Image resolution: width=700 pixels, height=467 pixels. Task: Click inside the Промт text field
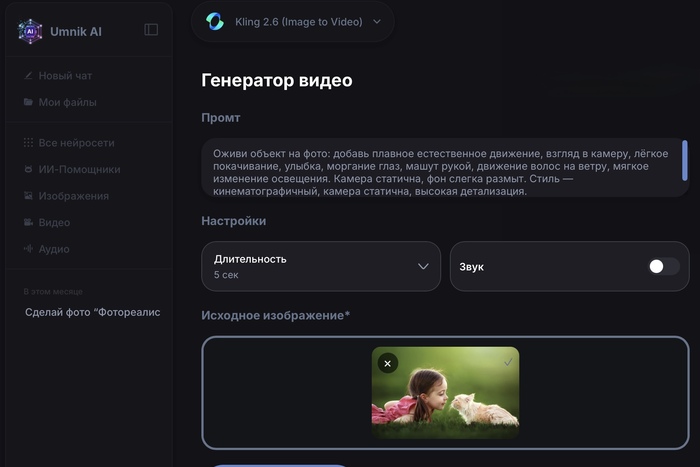440,168
